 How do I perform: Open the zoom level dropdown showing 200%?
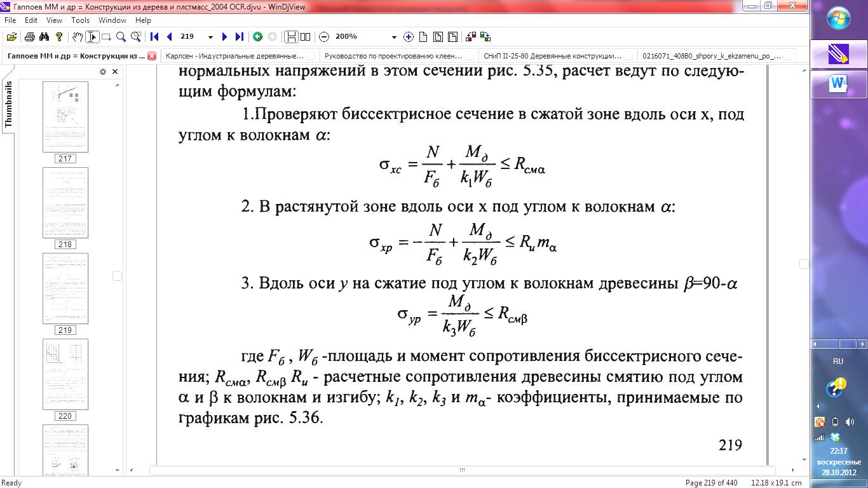tap(394, 37)
